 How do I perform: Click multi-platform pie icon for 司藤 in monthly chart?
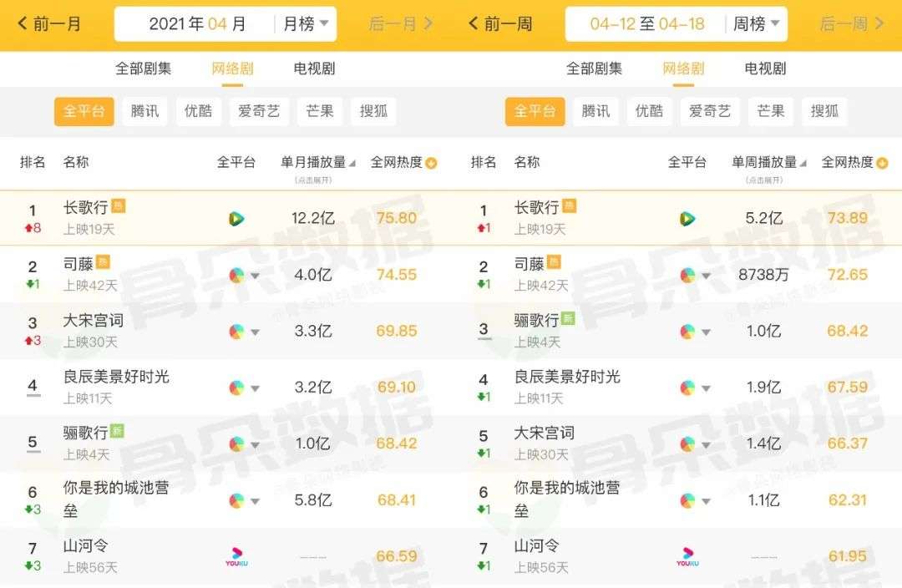coord(237,275)
